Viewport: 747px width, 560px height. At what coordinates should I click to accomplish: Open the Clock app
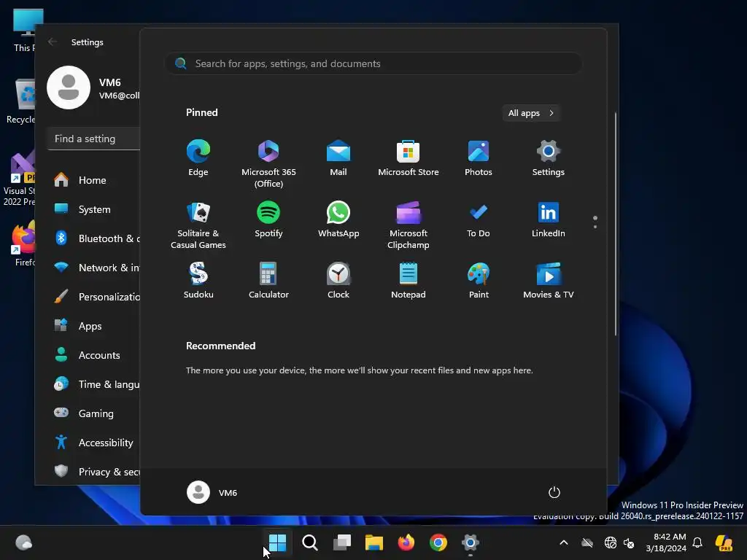[x=338, y=281]
